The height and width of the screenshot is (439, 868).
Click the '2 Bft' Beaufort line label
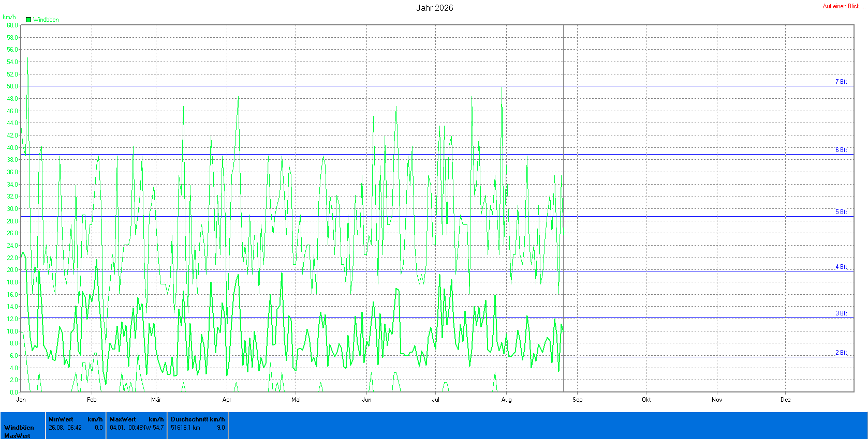click(841, 353)
